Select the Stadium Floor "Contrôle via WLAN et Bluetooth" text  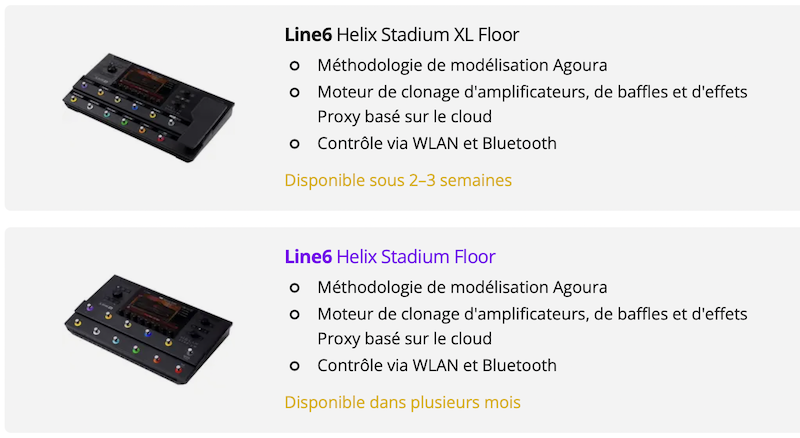pos(437,365)
